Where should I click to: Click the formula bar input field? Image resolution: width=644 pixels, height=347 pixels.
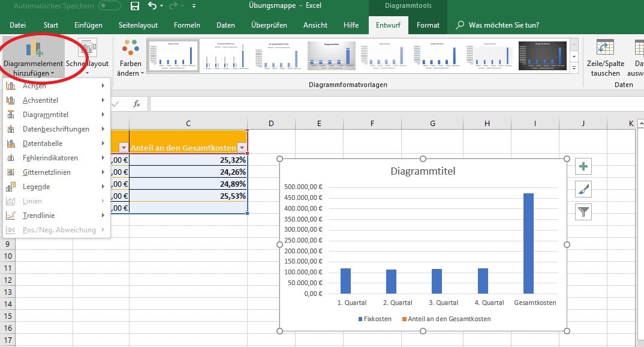(x=396, y=104)
